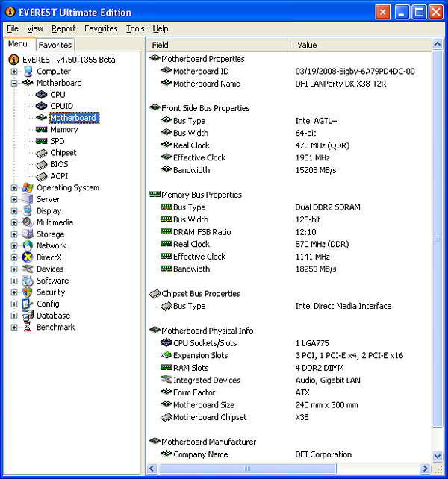Click the Memory module icon in the tree
The width and height of the screenshot is (448, 479).
[x=41, y=130]
